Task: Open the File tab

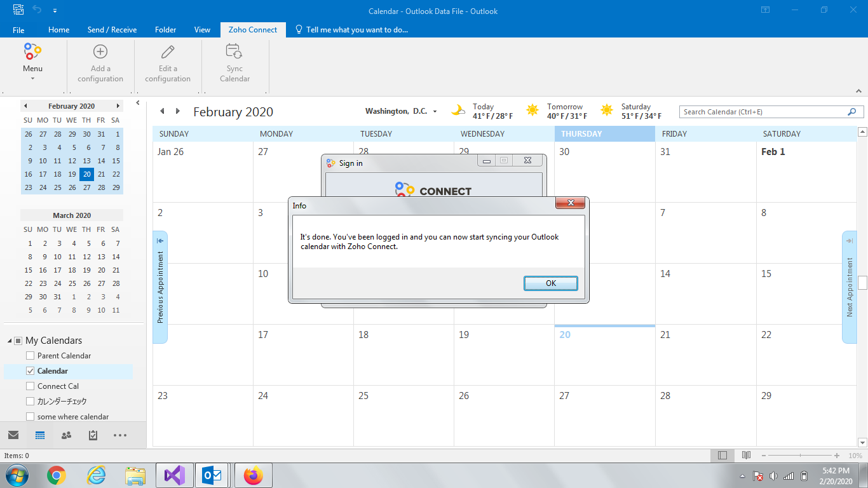Action: click(18, 30)
